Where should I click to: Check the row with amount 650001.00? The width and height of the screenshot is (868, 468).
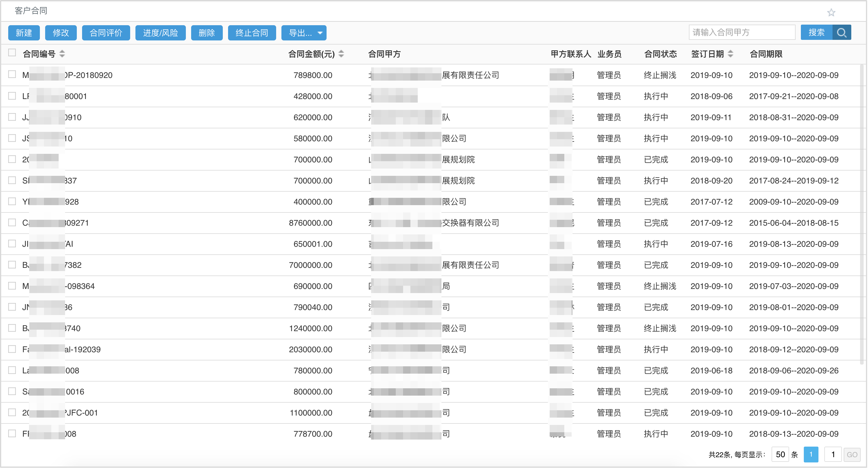(12, 243)
